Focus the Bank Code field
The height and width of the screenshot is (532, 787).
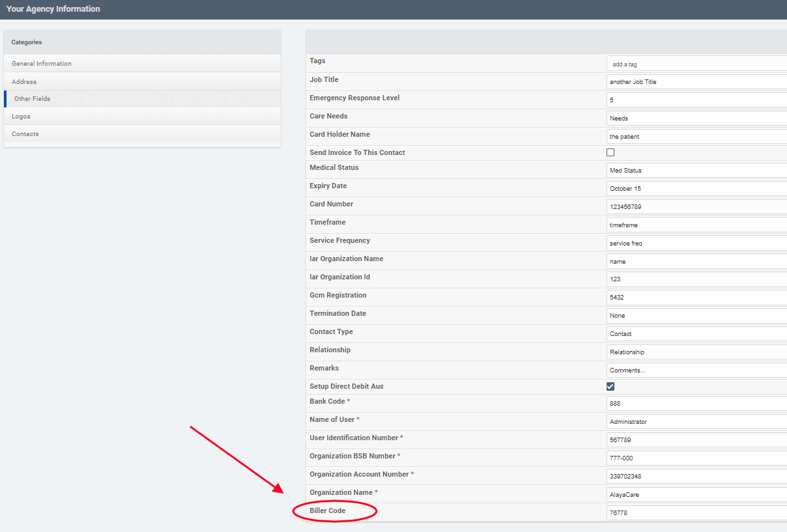(x=696, y=404)
